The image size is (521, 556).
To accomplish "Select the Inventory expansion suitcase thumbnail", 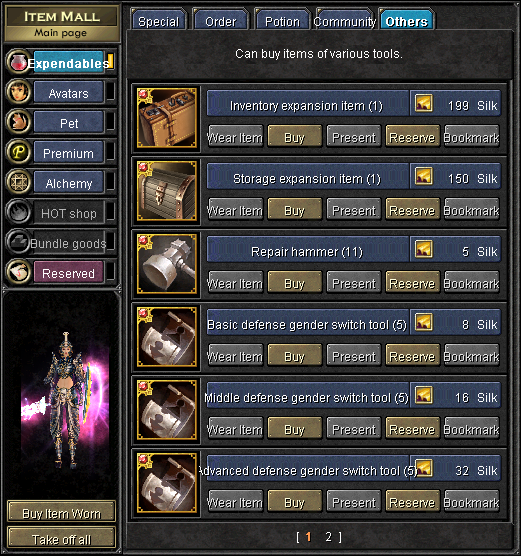I will pos(167,118).
